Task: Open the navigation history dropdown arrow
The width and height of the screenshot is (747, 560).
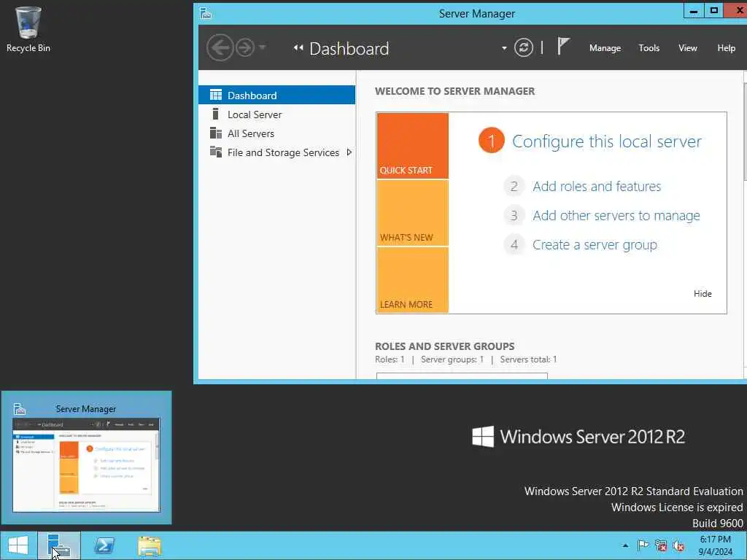Action: [262, 47]
